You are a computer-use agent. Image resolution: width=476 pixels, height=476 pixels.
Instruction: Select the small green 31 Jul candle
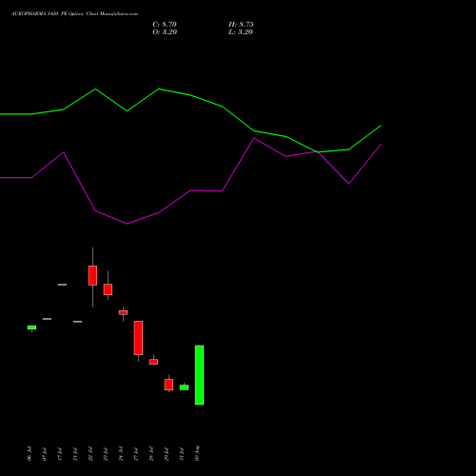184,387
